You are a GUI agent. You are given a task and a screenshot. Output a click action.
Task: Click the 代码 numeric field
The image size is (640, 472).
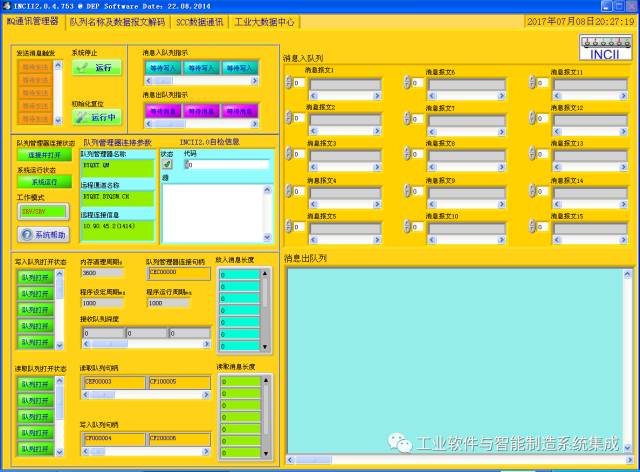click(228, 165)
